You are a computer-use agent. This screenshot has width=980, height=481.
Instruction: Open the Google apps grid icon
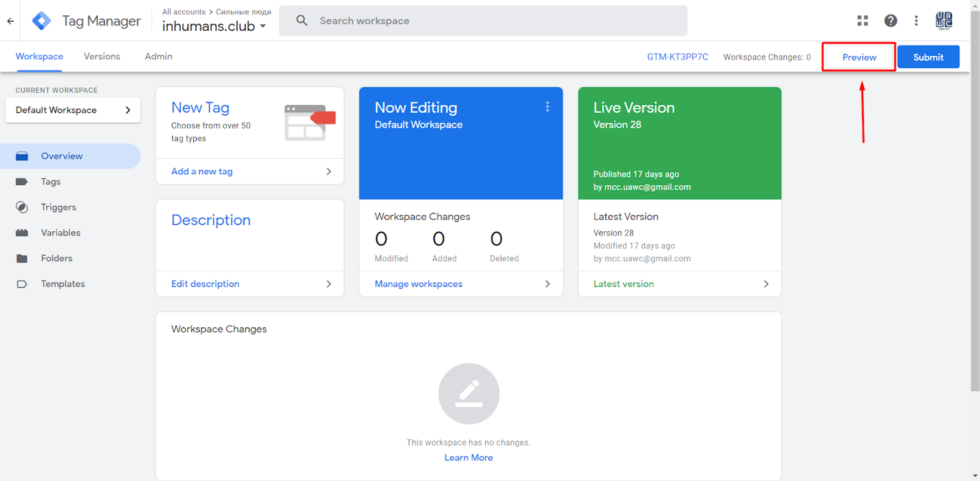(x=862, y=21)
